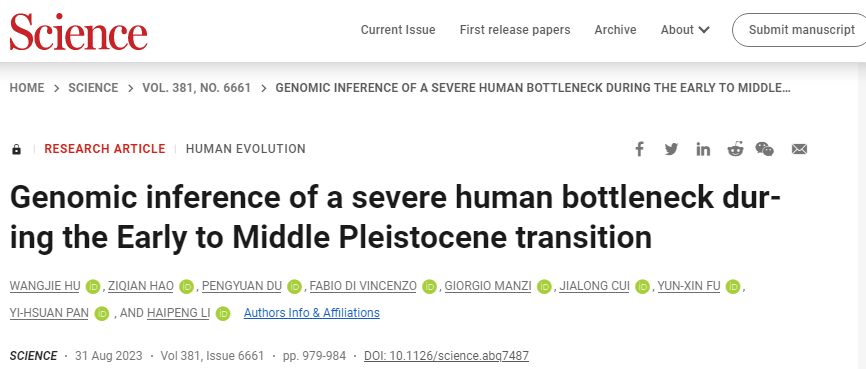This screenshot has height=369, width=866.
Task: Click the Science logo
Action: pos(78,31)
